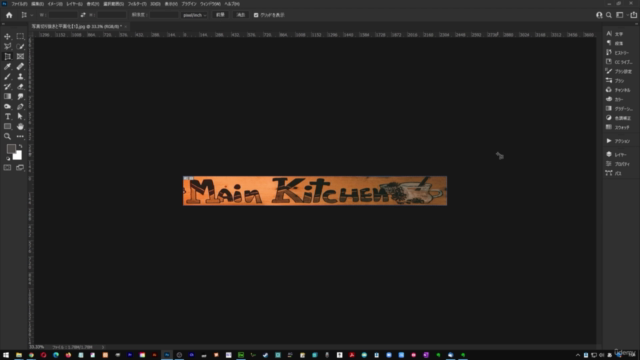Open File Explorer from the taskbar
The width and height of the screenshot is (640, 360).
tap(18, 355)
